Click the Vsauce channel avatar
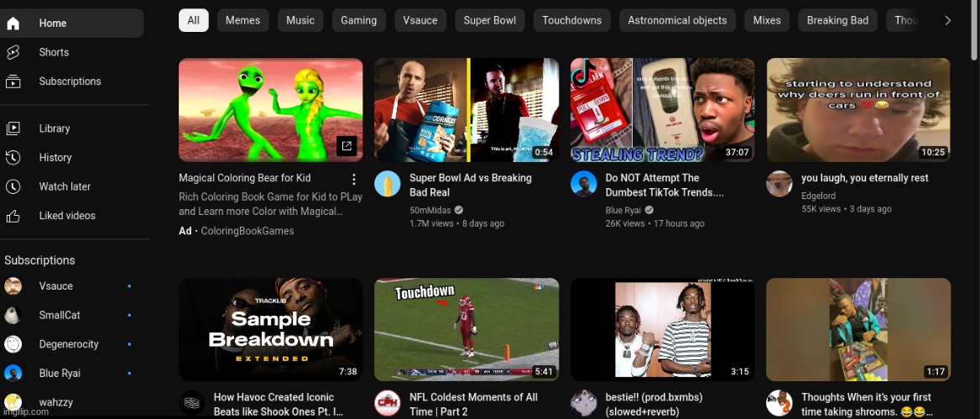This screenshot has height=419, width=980. tap(13, 285)
